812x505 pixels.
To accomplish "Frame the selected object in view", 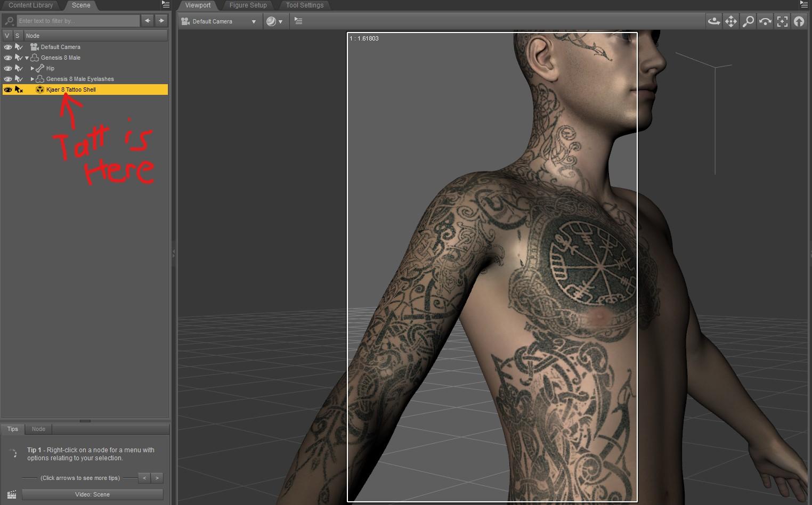I will [782, 21].
